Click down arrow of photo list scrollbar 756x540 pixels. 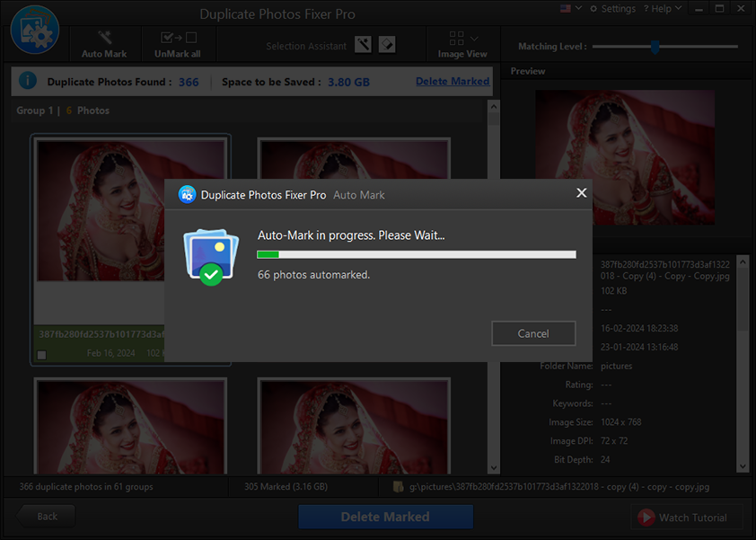(494, 467)
